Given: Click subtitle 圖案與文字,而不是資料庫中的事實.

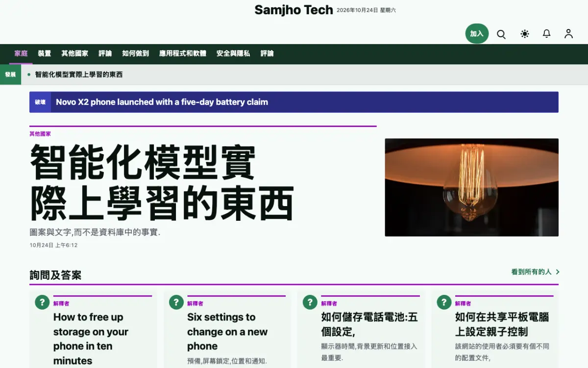Looking at the screenshot, I should coord(95,232).
